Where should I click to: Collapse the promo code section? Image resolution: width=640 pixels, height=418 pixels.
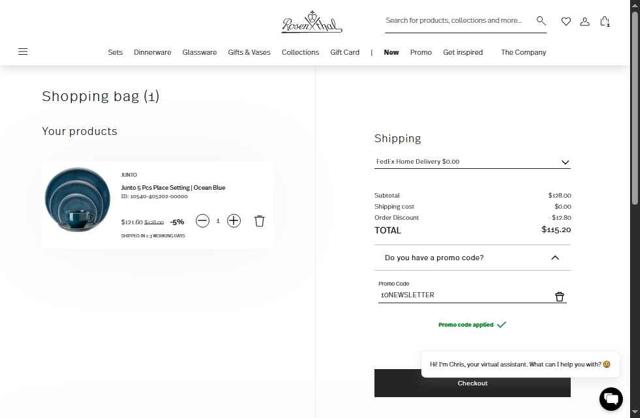click(x=555, y=258)
